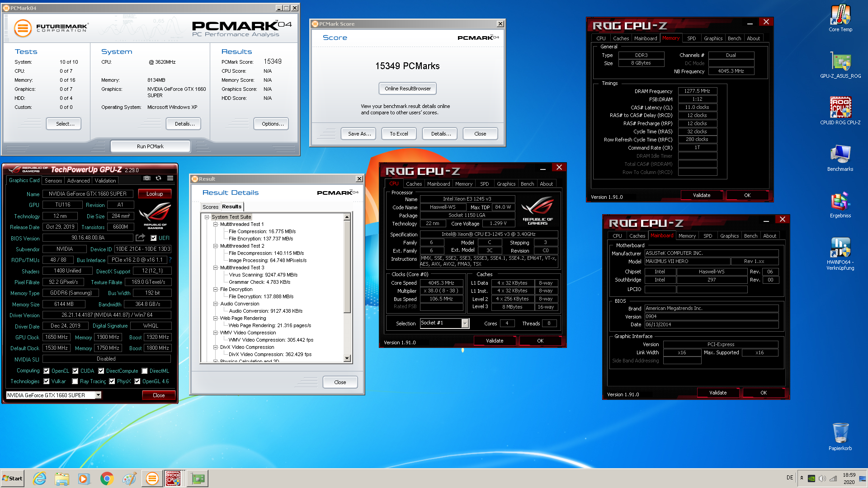Click the BIOS version share/export icon

tap(140, 238)
